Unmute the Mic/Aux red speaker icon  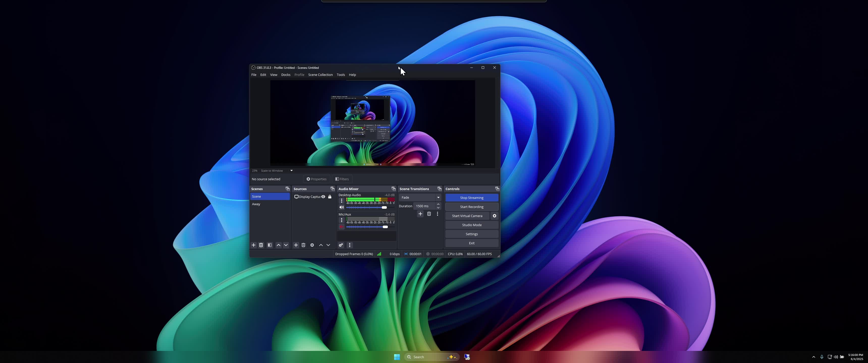(x=341, y=227)
